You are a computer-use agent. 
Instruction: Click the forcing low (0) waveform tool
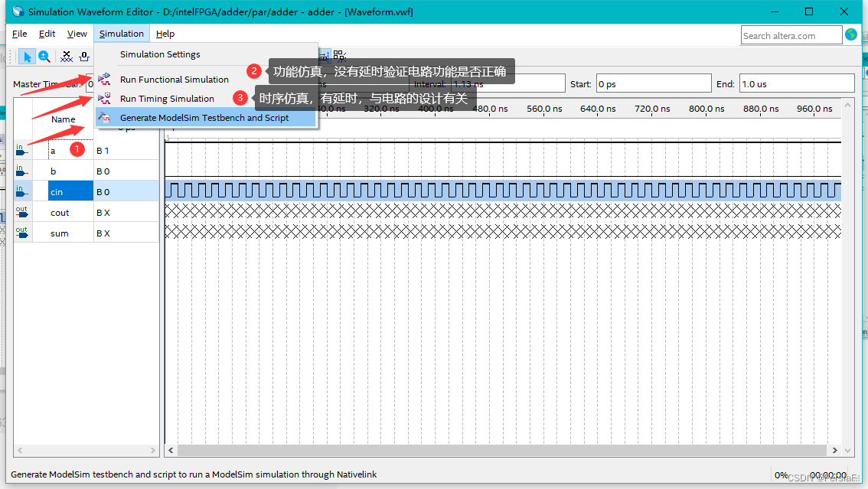coord(84,57)
